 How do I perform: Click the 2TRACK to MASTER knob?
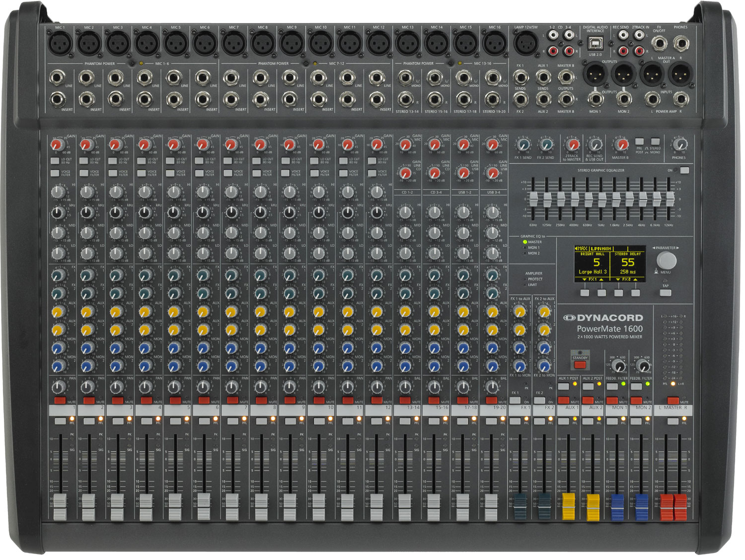(572, 145)
